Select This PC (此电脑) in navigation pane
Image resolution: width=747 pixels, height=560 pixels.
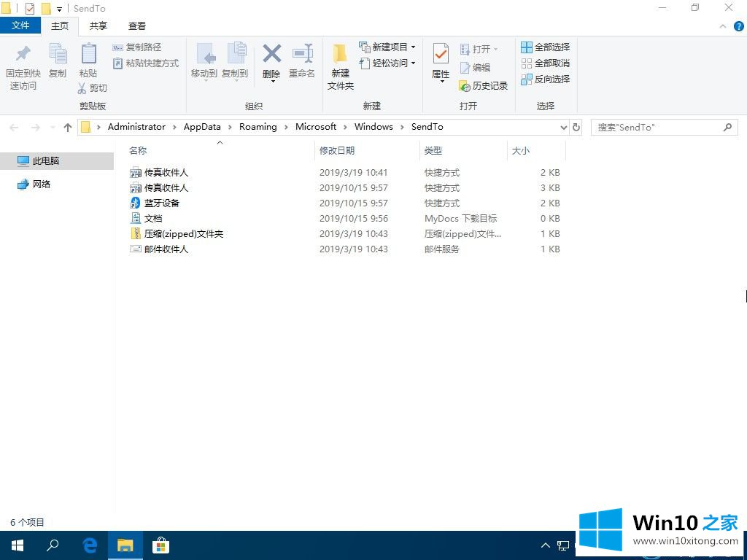coord(57,161)
